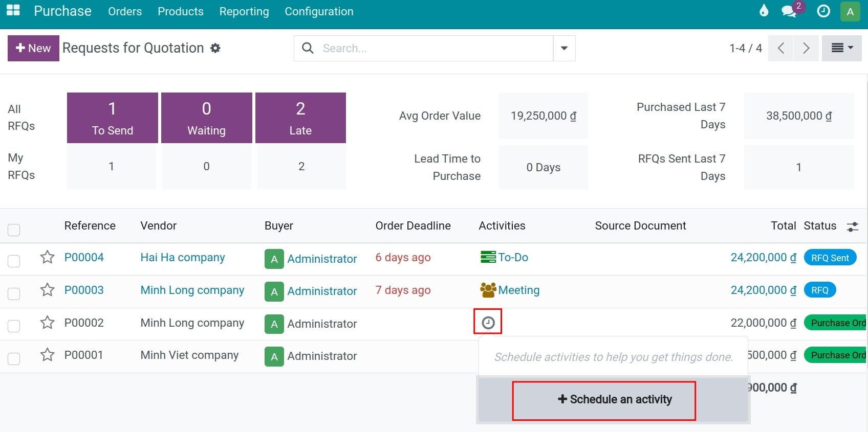The width and height of the screenshot is (868, 432).
Task: Star the P00001 order as favorite
Action: coord(47,355)
